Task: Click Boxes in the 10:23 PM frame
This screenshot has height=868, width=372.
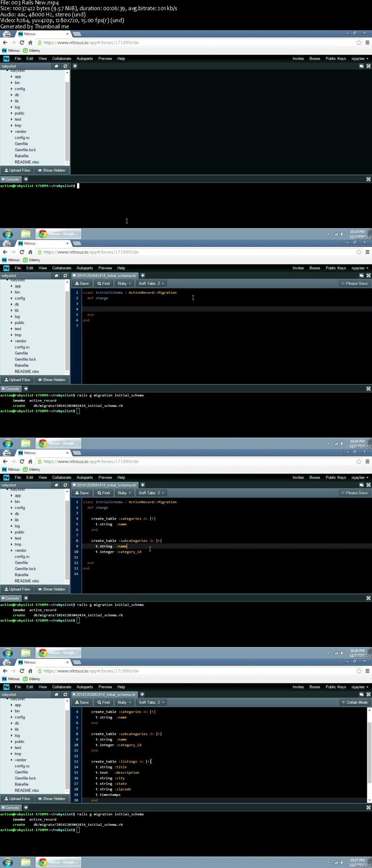Action: tap(315, 59)
